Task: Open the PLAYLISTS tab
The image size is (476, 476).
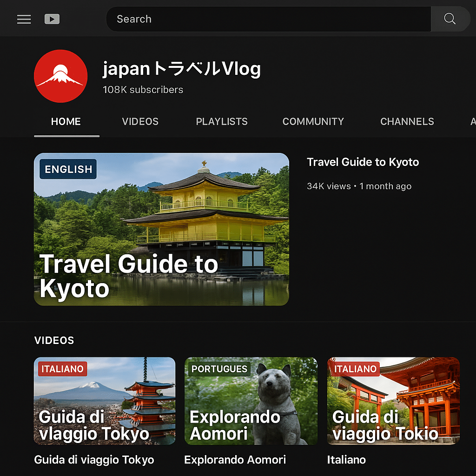Action: [222, 121]
